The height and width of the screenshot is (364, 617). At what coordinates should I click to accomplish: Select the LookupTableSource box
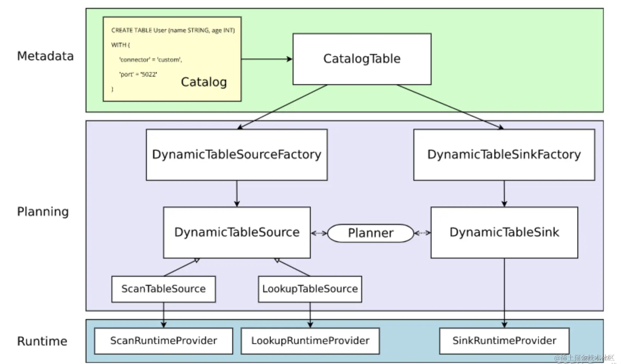[x=309, y=289]
